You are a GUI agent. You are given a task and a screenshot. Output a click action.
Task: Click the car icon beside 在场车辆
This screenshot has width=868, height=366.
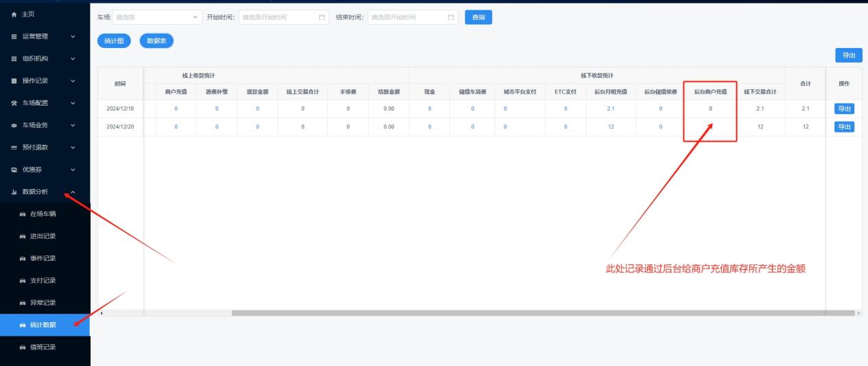click(23, 214)
